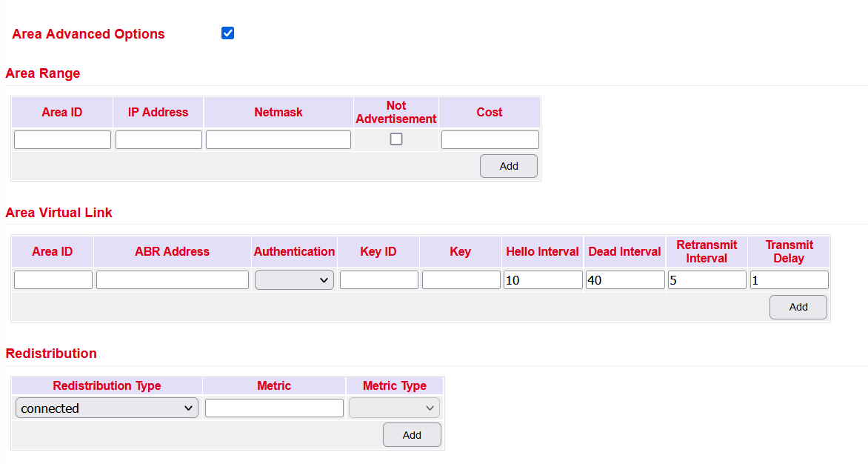
Task: Click the Metric Type column header
Action: 394,385
